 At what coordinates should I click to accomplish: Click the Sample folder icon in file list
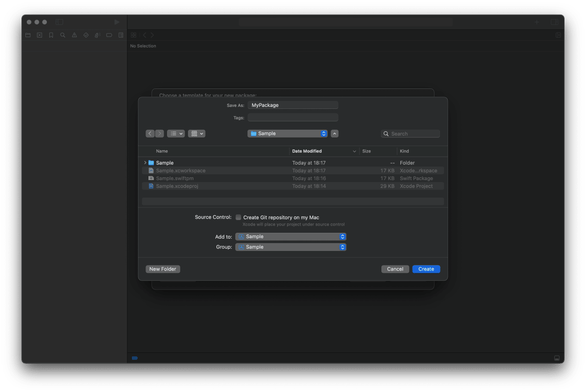tap(151, 163)
